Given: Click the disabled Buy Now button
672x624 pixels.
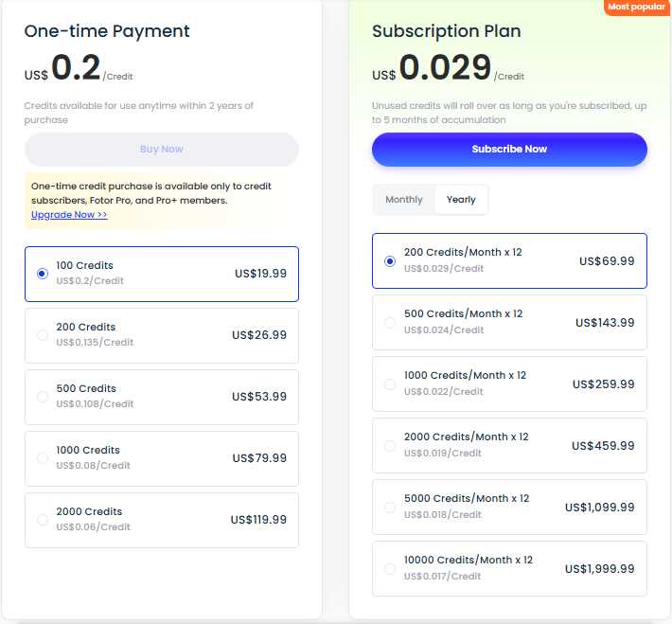Looking at the screenshot, I should coord(162,149).
